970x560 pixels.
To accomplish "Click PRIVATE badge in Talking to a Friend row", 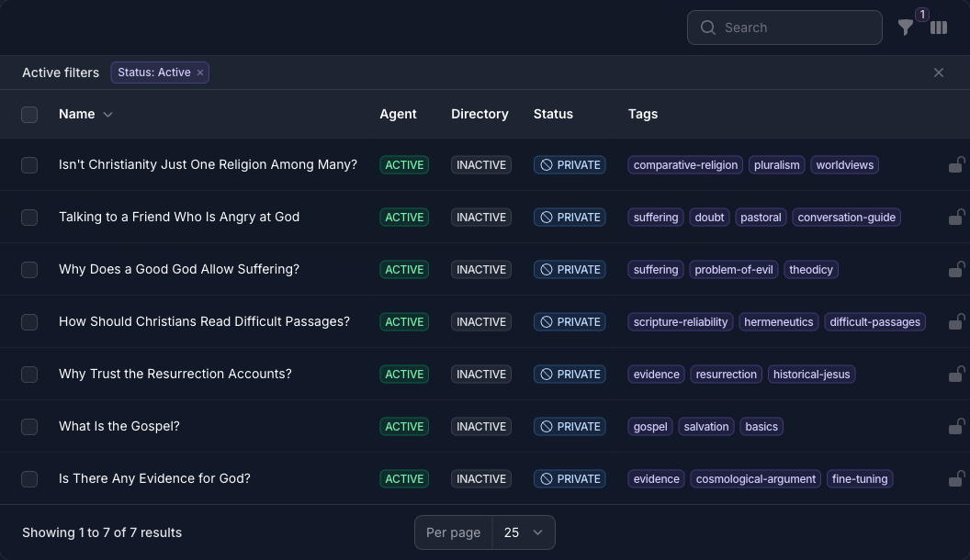I will pos(570,217).
